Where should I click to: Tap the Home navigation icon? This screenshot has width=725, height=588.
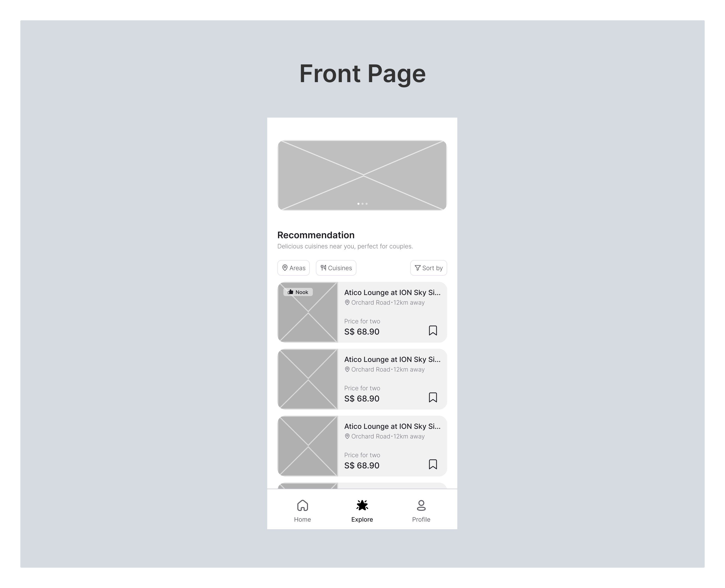point(302,505)
